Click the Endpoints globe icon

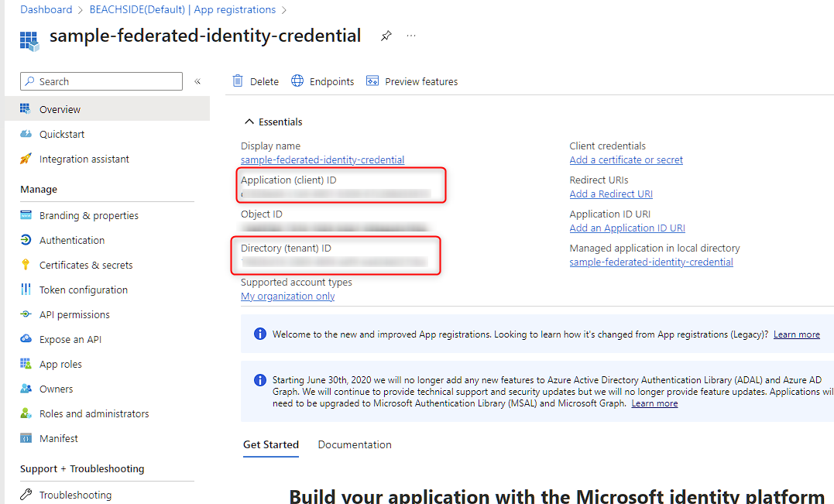point(297,81)
